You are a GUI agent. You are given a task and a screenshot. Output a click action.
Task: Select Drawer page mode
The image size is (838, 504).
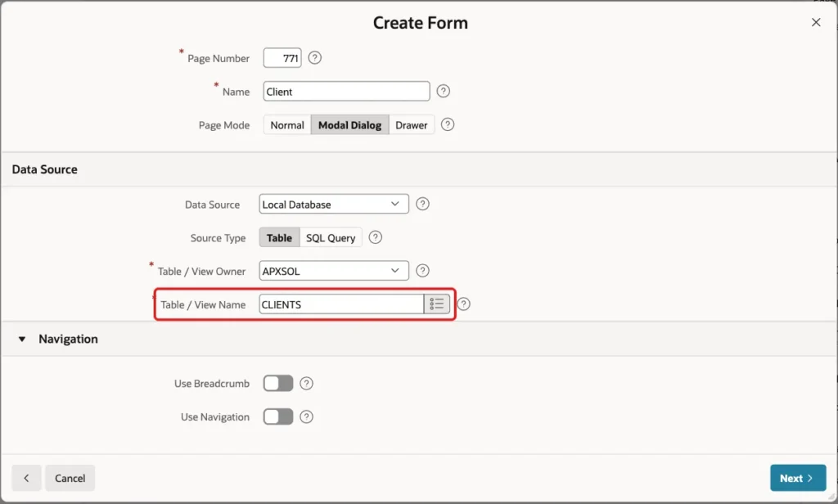coord(412,125)
